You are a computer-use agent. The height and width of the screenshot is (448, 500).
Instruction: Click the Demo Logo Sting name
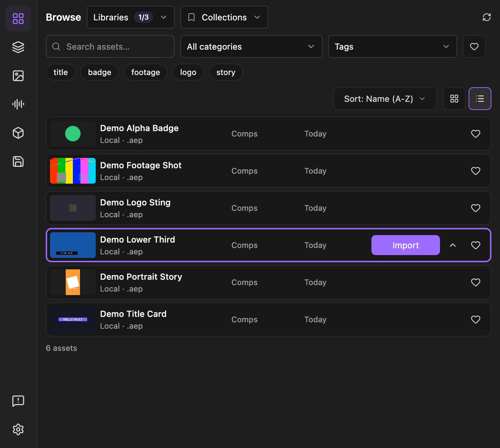[135, 203]
